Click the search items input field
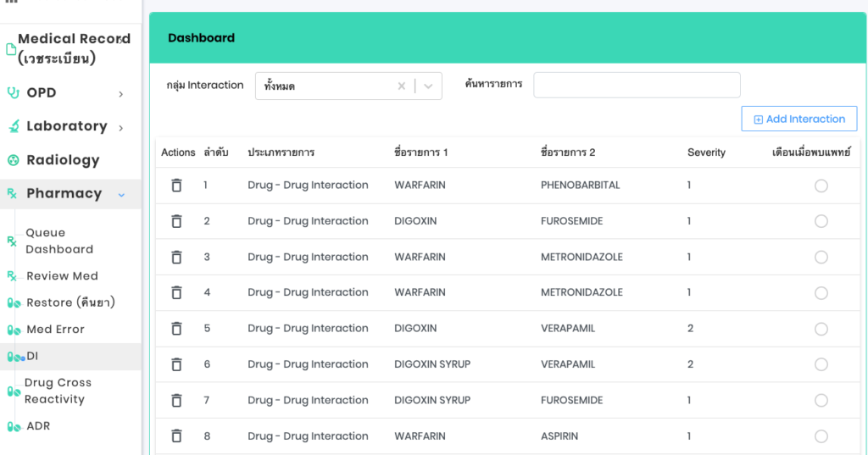 (637, 86)
